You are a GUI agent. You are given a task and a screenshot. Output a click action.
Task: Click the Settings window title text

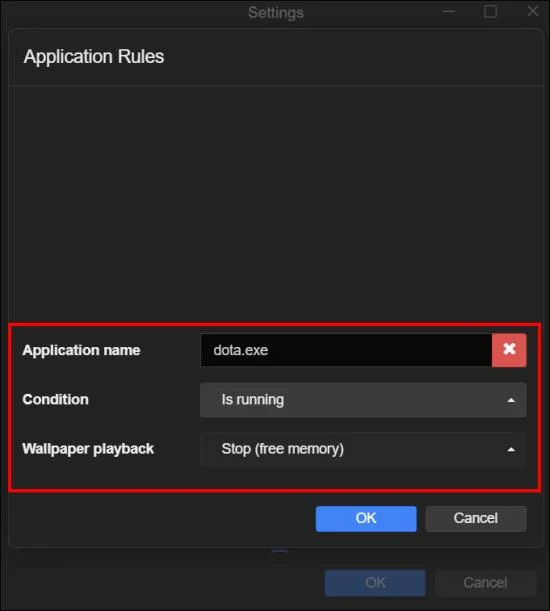coord(276,12)
